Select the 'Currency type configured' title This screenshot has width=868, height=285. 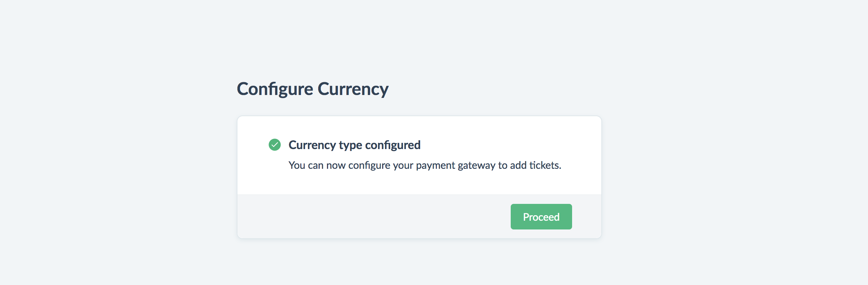[354, 145]
